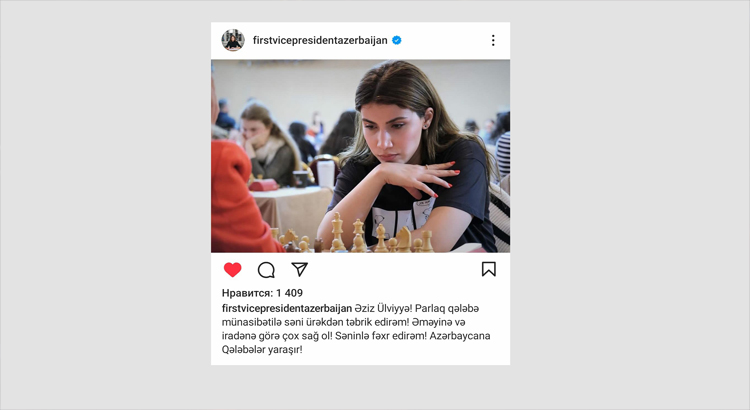The height and width of the screenshot is (410, 750).
Task: Click the tall chess king piece in the photo
Action: coord(337,231)
